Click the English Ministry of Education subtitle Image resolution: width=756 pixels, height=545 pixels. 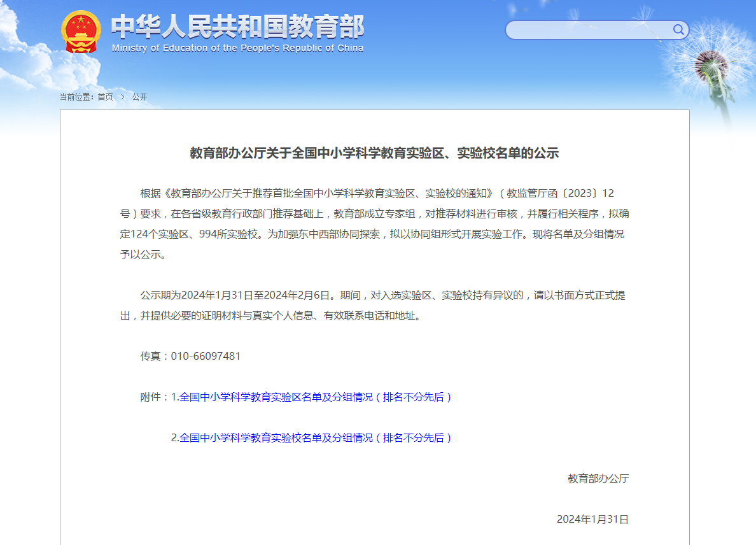(x=238, y=48)
